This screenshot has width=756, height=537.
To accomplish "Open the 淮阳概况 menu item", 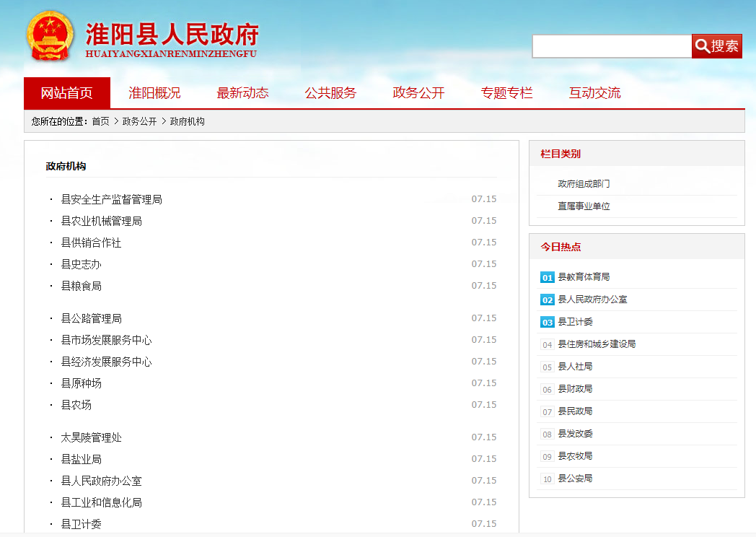I will pyautogui.click(x=154, y=93).
